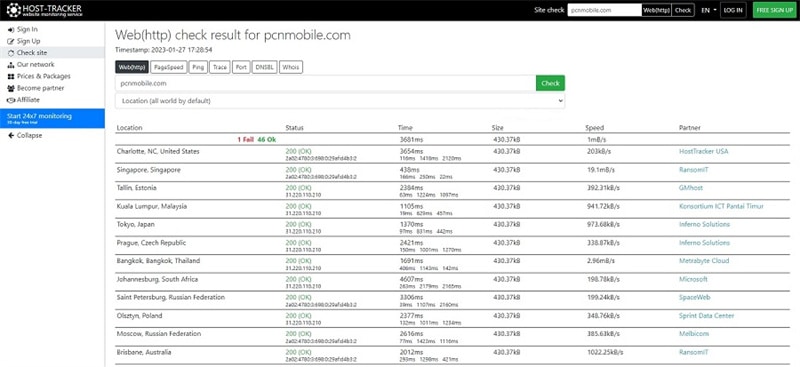This screenshot has width=800, height=367.
Task: Open the Affiliate menu item
Action: click(28, 100)
